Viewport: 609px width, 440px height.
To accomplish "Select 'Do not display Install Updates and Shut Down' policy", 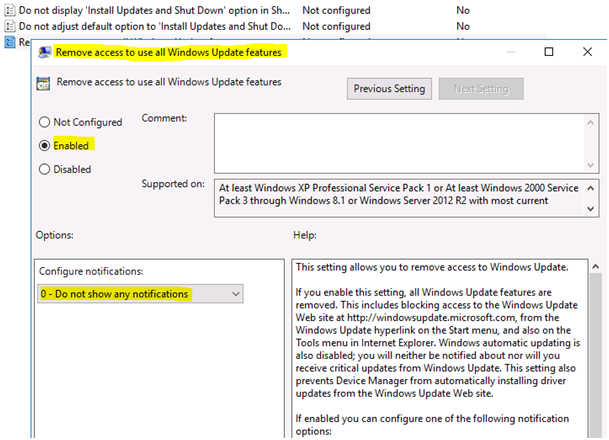I will pos(154,10).
